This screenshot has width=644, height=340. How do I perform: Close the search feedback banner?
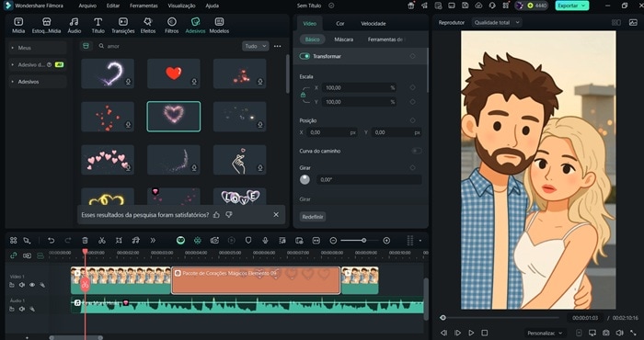pyautogui.click(x=276, y=214)
